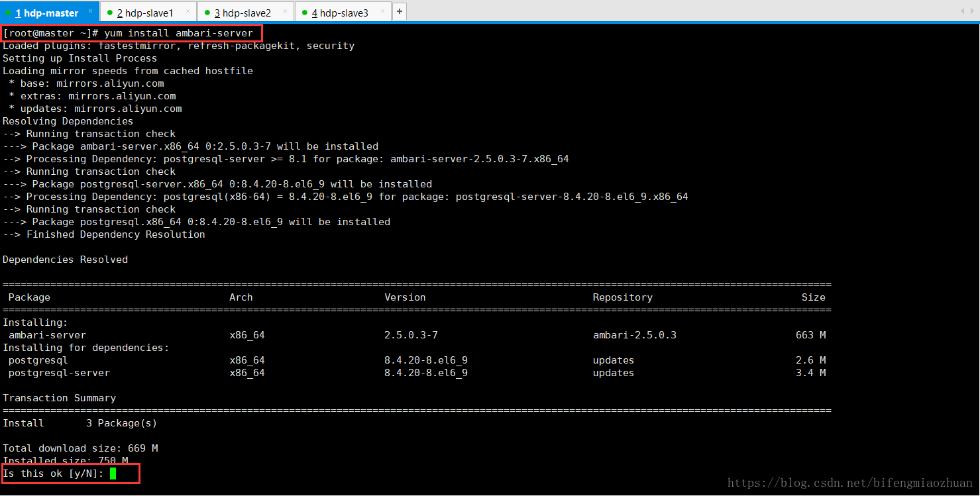
Task: Close the hdp-slave1 tab with its X
Action: point(188,12)
